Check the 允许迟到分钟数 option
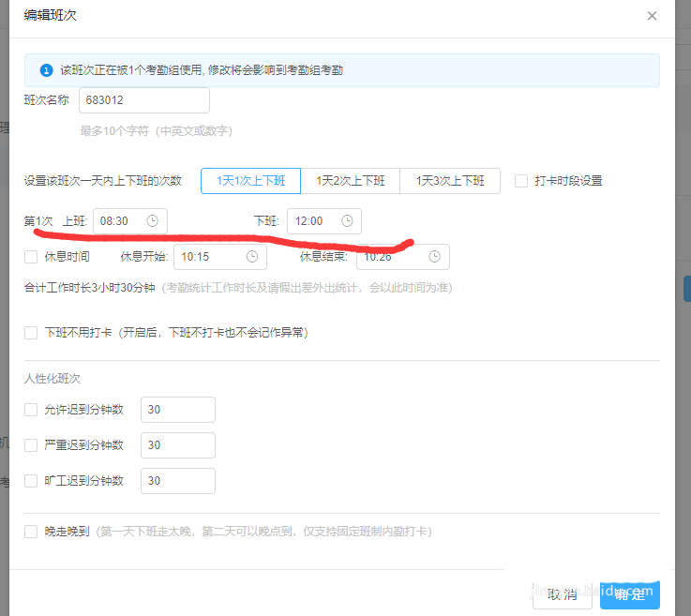 [31, 410]
